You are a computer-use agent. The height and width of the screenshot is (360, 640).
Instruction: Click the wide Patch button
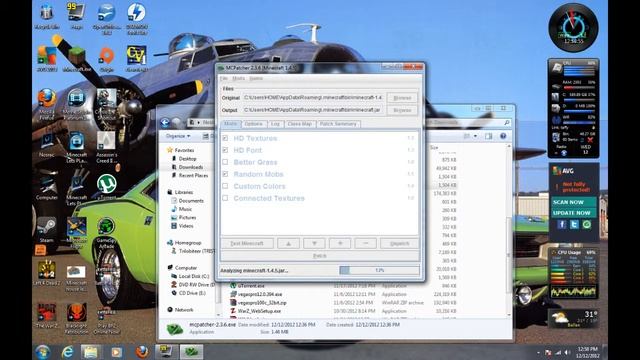pos(320,256)
